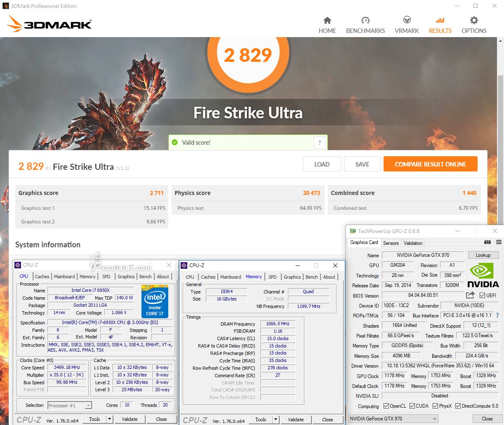This screenshot has width=504, height=425.
Task: Toggle the PhysX checkbox
Action: [x=436, y=406]
